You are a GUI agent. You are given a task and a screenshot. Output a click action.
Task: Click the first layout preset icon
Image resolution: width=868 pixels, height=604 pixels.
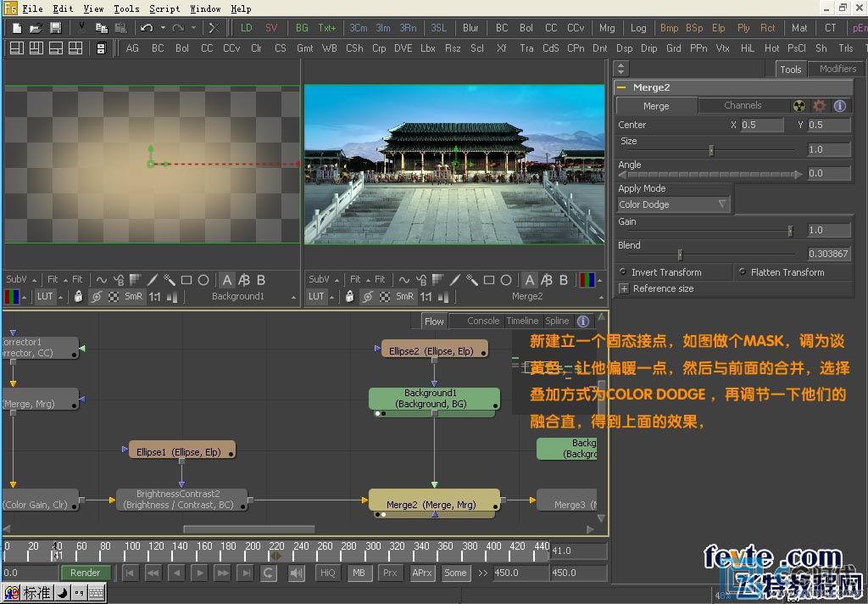coord(17,48)
